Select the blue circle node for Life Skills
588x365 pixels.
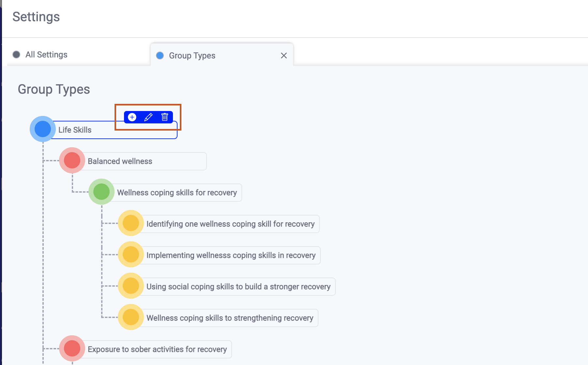click(42, 129)
